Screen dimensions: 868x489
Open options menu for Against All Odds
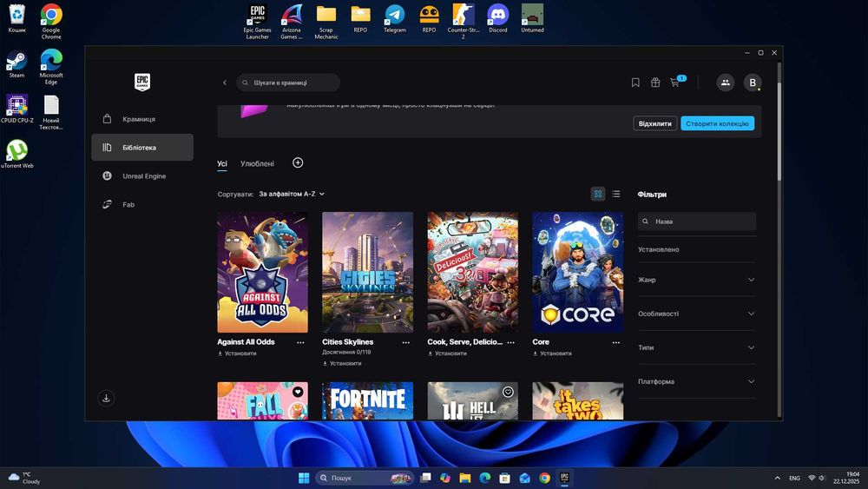(300, 342)
